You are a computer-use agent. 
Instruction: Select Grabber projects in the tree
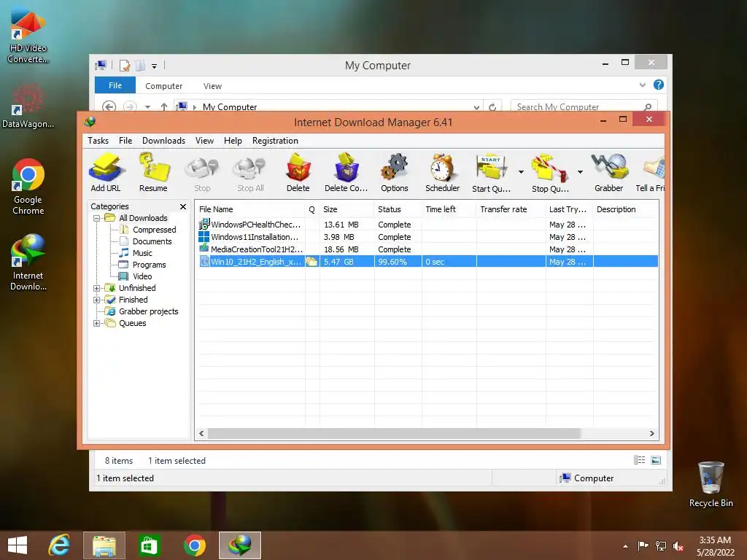[x=148, y=311]
